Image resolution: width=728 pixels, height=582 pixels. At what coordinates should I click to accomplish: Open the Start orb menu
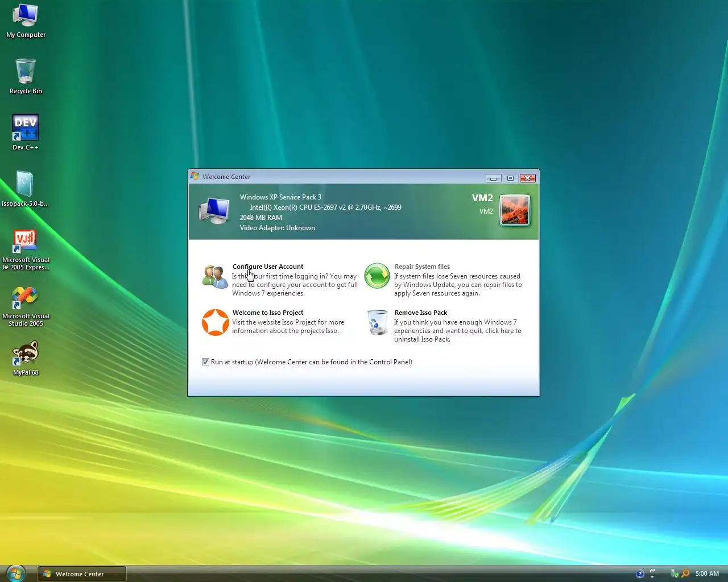pyautogui.click(x=15, y=573)
